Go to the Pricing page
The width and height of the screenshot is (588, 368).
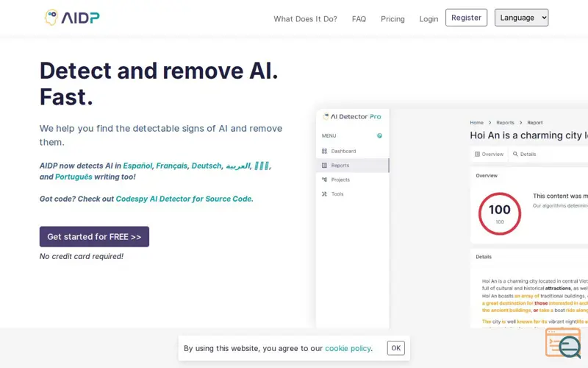tap(392, 19)
